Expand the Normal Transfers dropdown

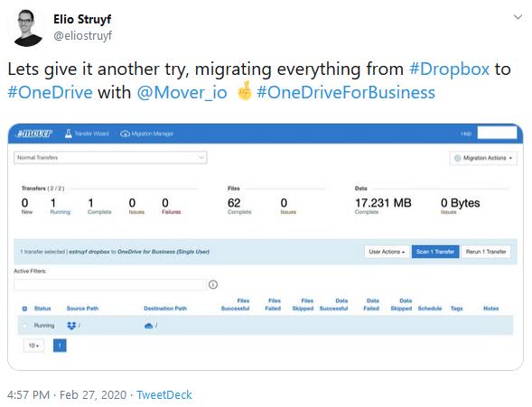pyautogui.click(x=110, y=158)
